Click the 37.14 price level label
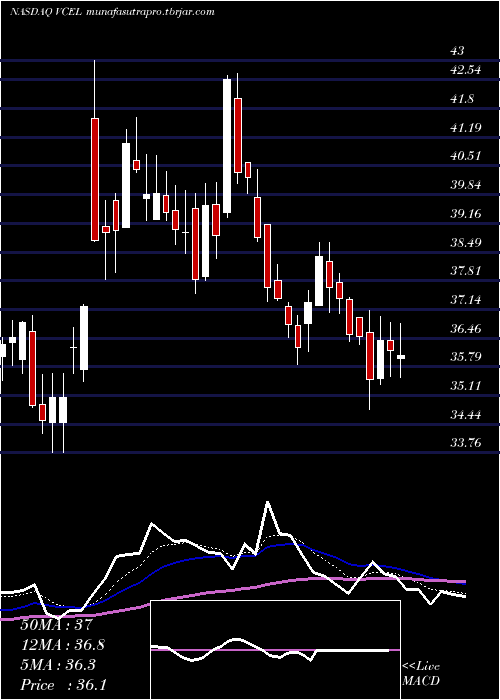The width and height of the screenshot is (500, 700). point(466,300)
